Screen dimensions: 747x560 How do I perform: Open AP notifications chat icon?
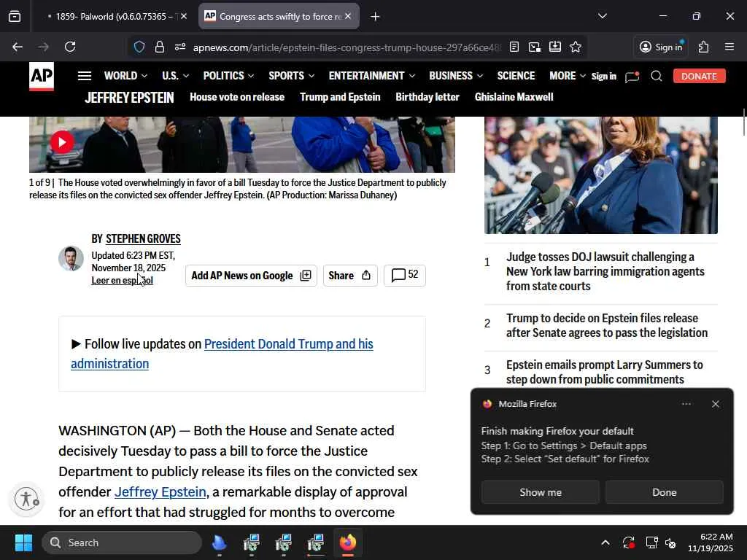tap(632, 76)
